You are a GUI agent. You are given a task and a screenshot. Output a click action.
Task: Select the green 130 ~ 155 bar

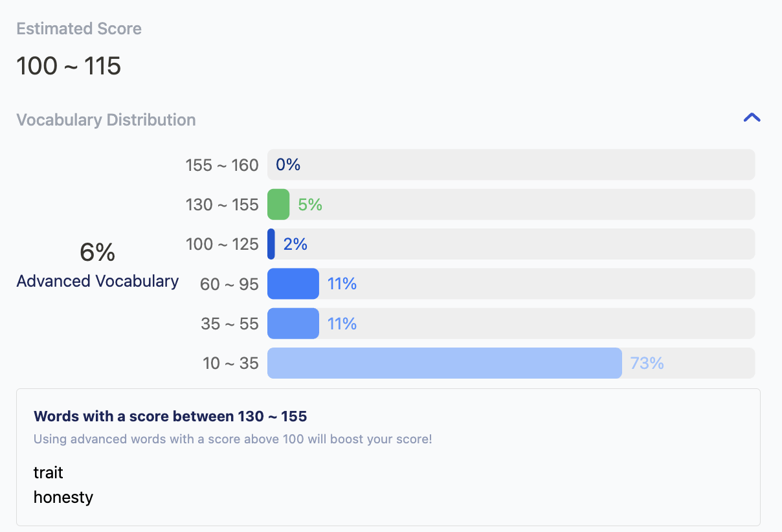pyautogui.click(x=278, y=205)
